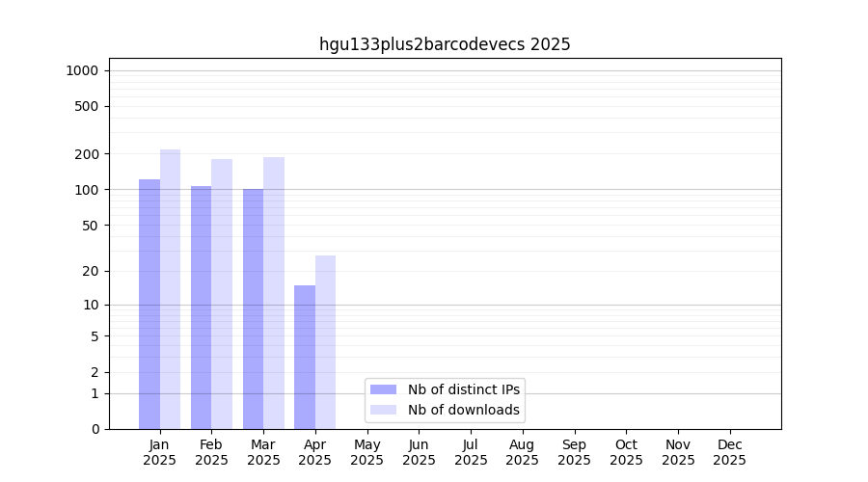
Task: Click the 0 y-axis tick label
Action: pos(95,429)
